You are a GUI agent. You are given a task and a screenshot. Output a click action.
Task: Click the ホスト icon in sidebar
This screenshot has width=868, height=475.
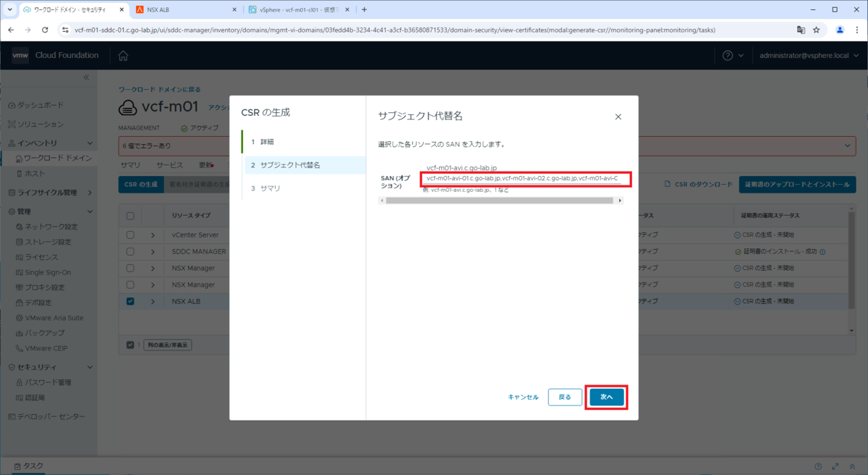[x=19, y=174]
